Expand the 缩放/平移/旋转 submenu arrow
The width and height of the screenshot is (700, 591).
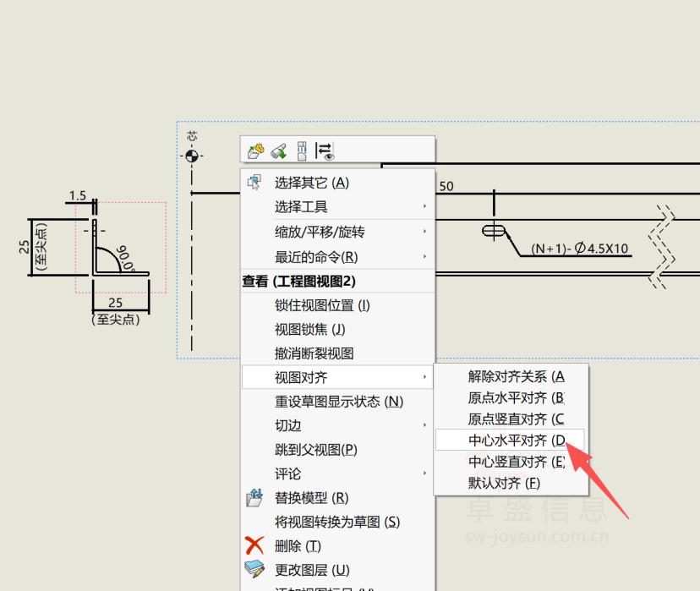pos(424,232)
